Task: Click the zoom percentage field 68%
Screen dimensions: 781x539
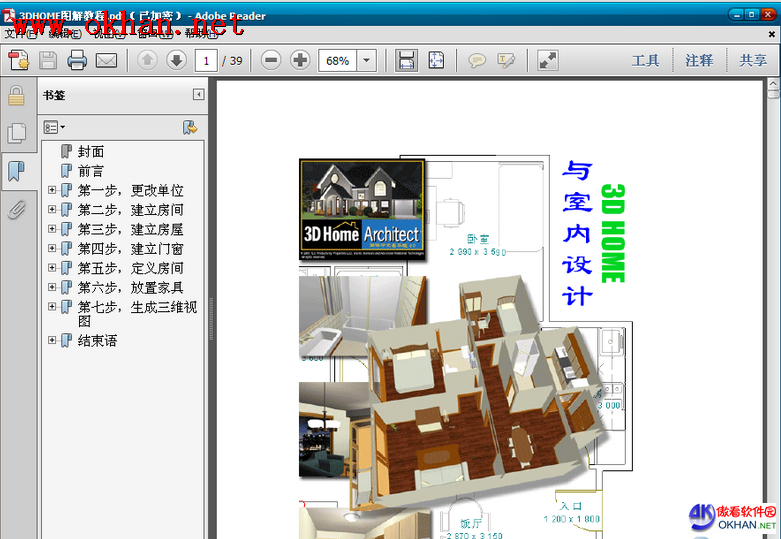Action: pyautogui.click(x=338, y=61)
